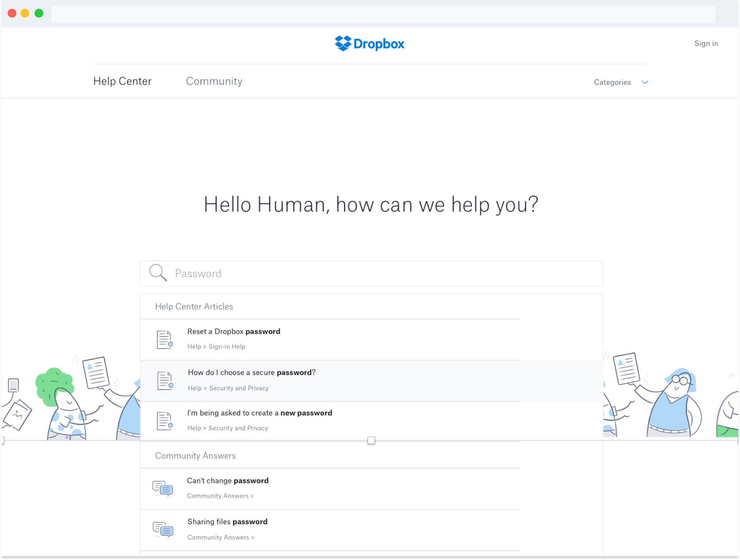
Task: Click the red close window button
Action: (x=12, y=13)
